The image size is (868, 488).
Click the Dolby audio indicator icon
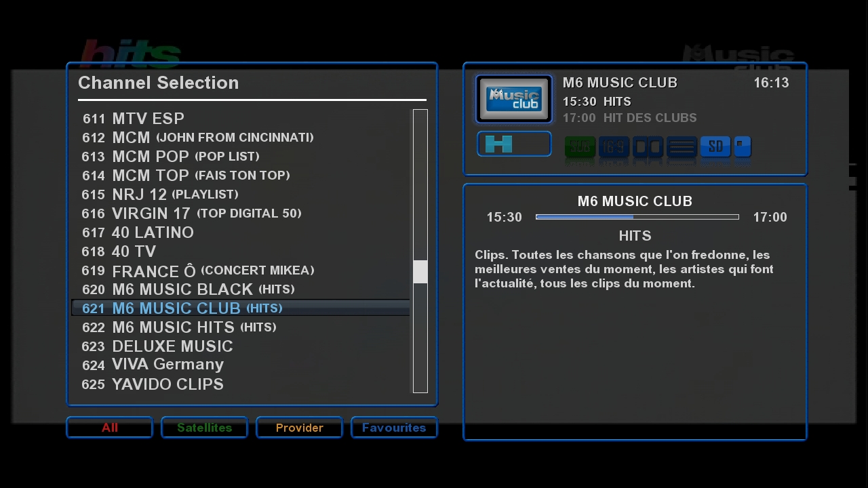(648, 146)
